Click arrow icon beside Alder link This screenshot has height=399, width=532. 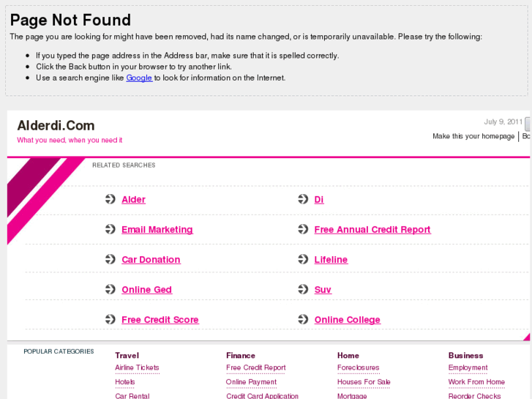point(110,199)
